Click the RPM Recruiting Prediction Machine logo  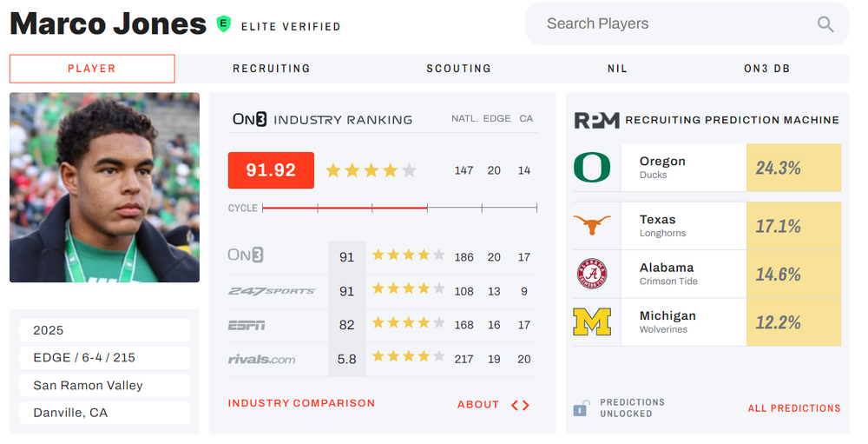tap(596, 120)
